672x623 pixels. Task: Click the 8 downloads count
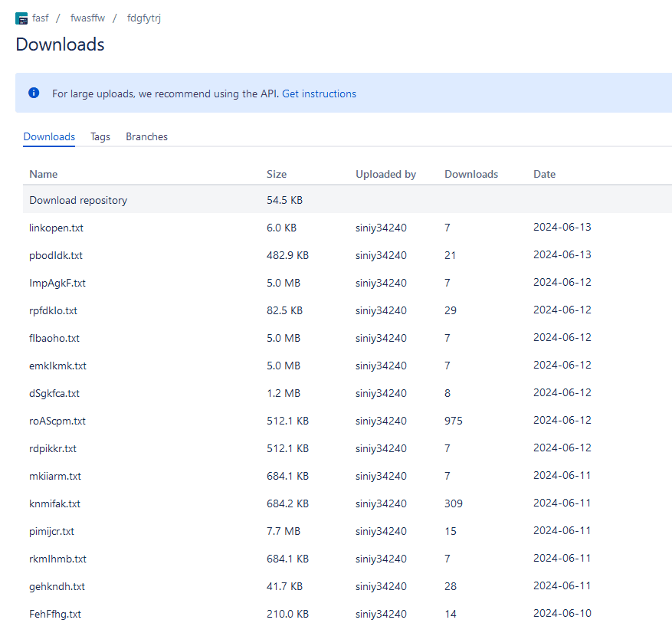click(447, 393)
